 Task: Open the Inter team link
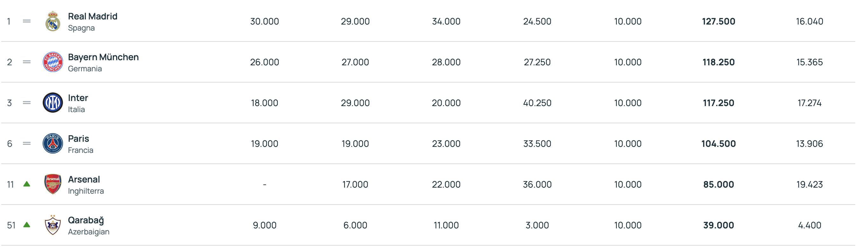78,98
